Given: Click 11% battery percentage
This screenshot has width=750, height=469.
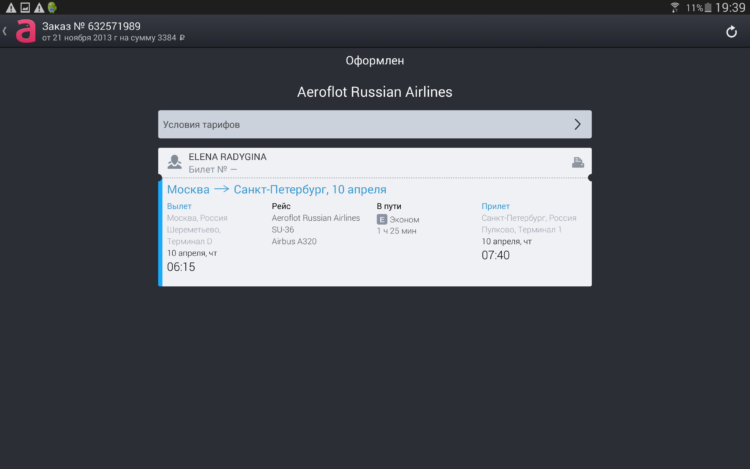Looking at the screenshot, I should click(695, 8).
